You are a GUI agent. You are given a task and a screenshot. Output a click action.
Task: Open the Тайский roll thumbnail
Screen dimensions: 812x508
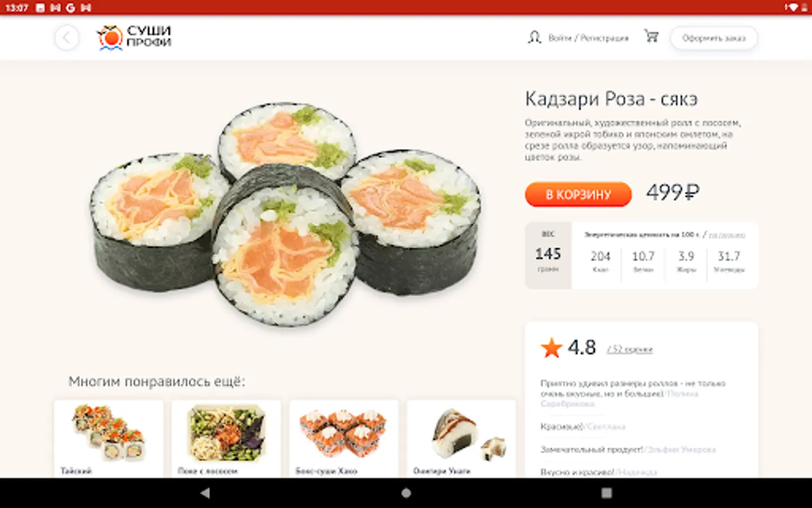point(109,439)
